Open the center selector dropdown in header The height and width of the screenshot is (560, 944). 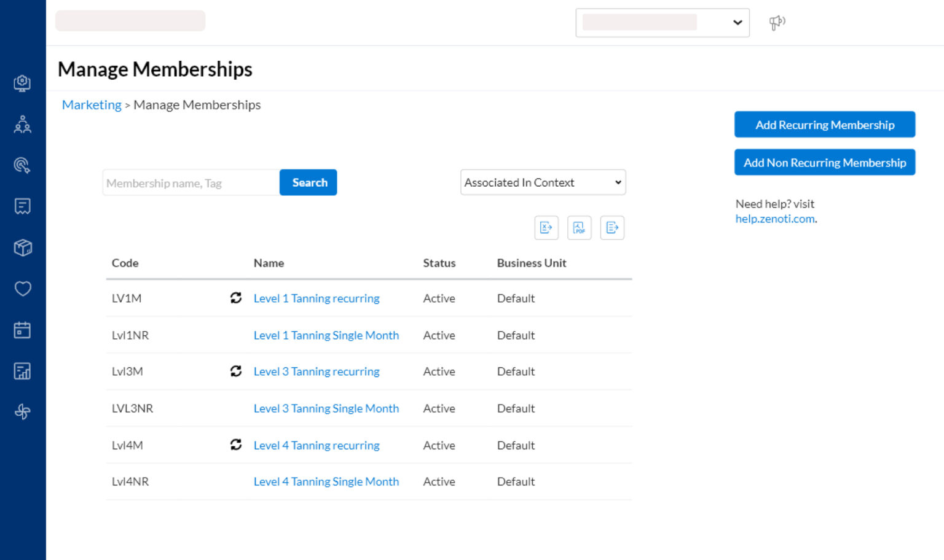(663, 22)
